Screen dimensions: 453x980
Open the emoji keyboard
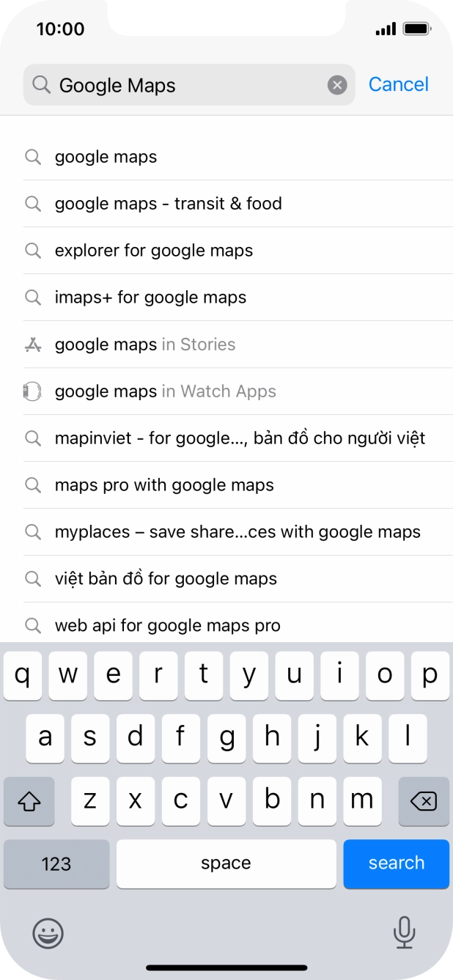48,934
